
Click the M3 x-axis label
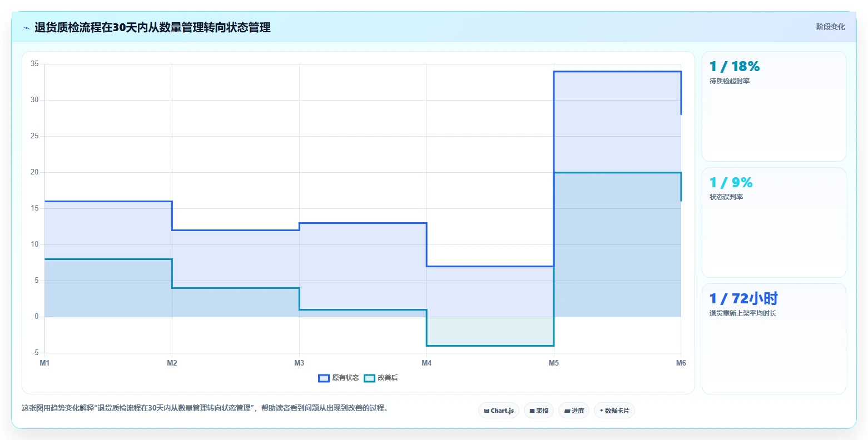click(x=299, y=363)
